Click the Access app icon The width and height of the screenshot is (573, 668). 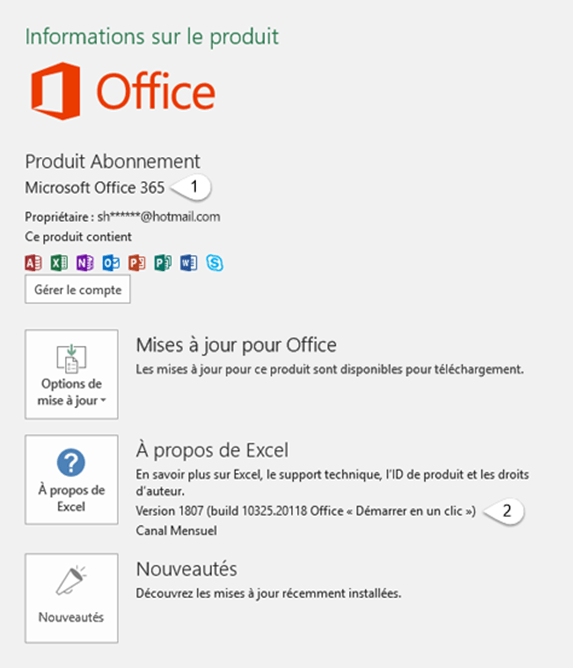(x=33, y=263)
